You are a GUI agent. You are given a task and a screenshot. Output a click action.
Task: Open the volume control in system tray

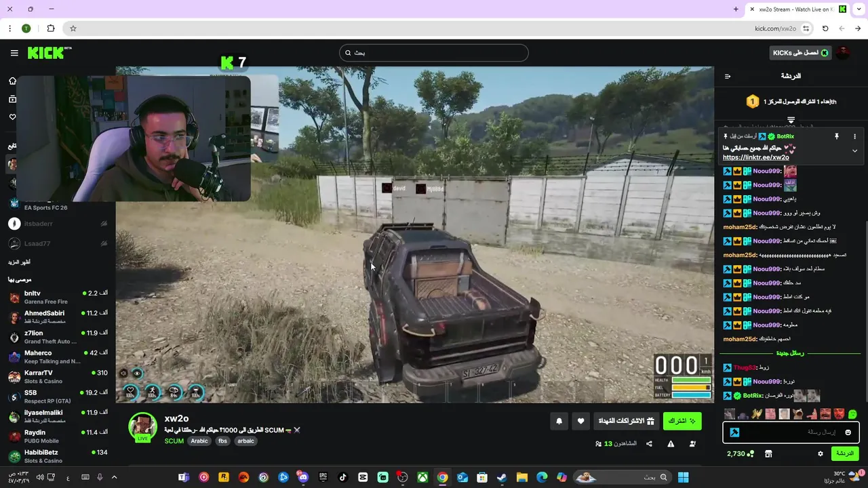click(x=40, y=477)
